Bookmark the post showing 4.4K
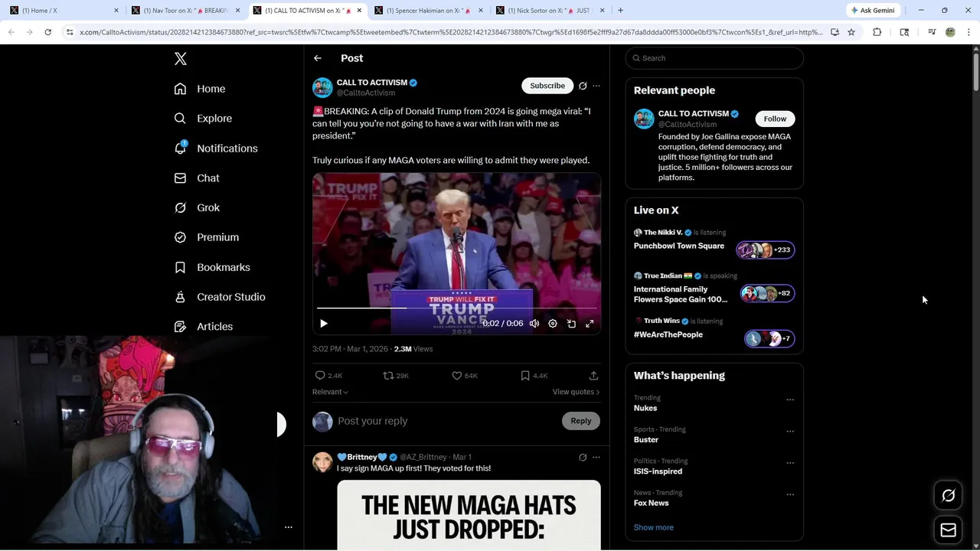Image resolution: width=980 pixels, height=551 pixels. [524, 376]
